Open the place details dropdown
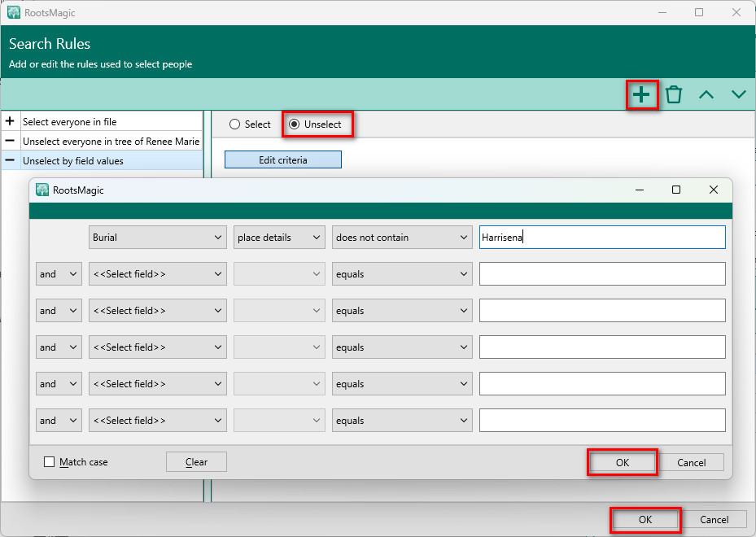 [x=279, y=237]
